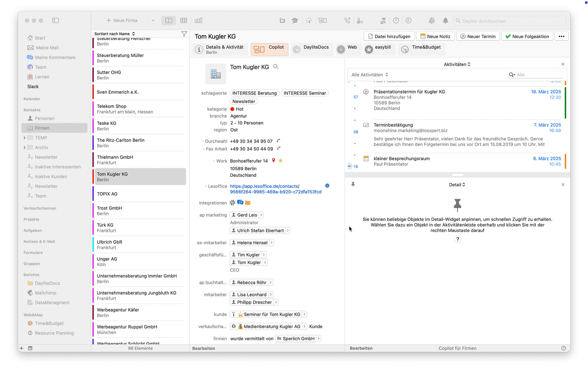Click the red map pin on Work address

274,161
